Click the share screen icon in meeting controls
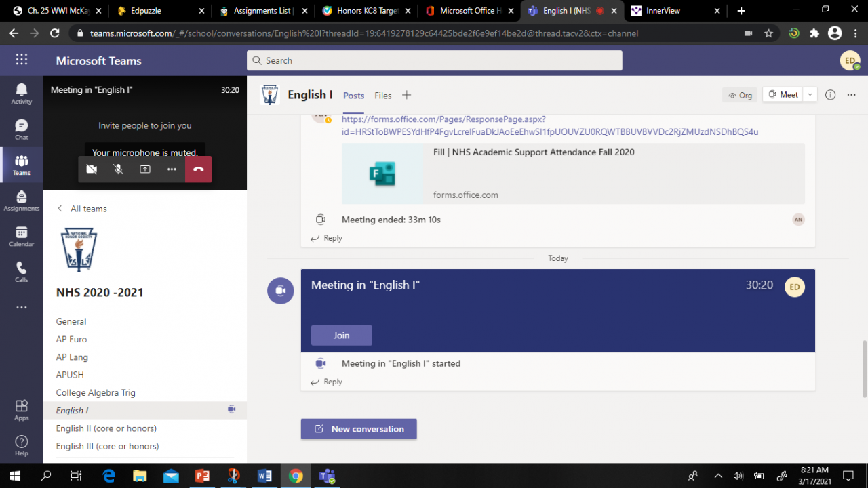The width and height of the screenshot is (868, 488). [x=145, y=169]
